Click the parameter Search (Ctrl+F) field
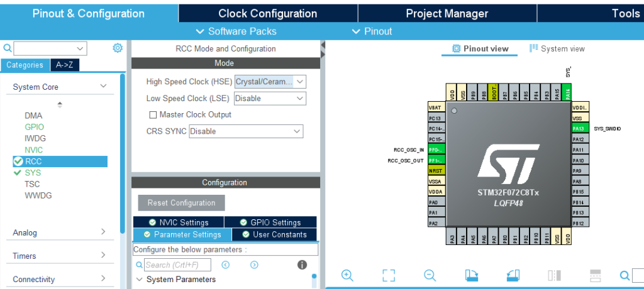This screenshot has height=289, width=644. (177, 264)
